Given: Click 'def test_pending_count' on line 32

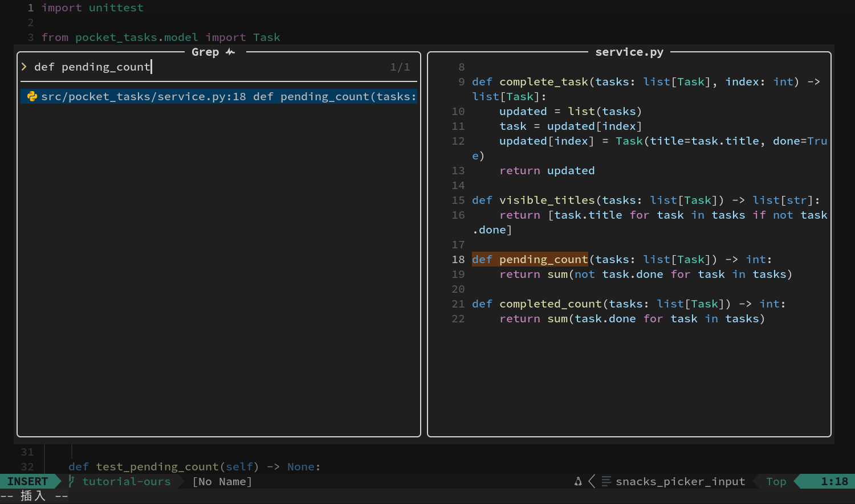Looking at the screenshot, I should coord(144,466).
